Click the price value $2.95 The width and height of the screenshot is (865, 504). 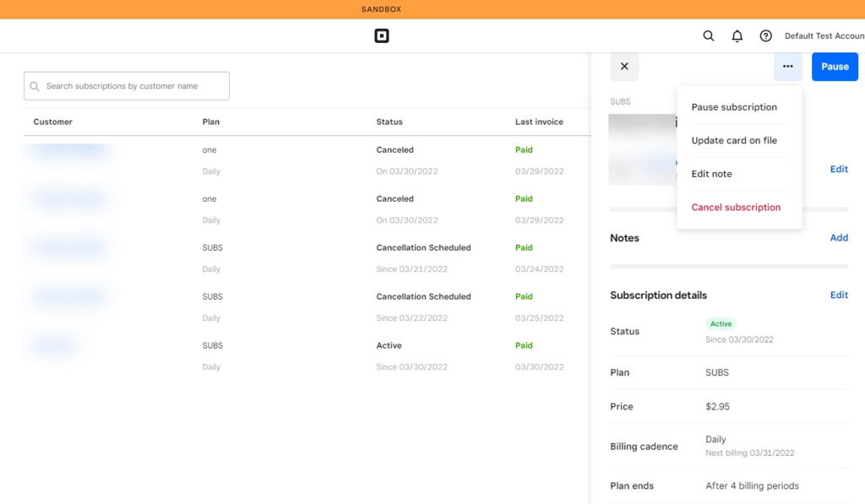point(717,406)
